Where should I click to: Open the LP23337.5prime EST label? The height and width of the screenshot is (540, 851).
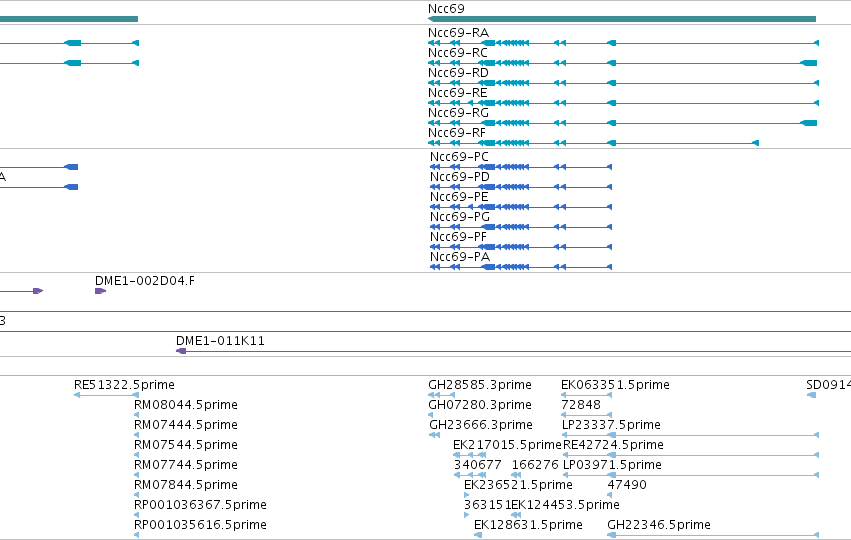[611, 425]
